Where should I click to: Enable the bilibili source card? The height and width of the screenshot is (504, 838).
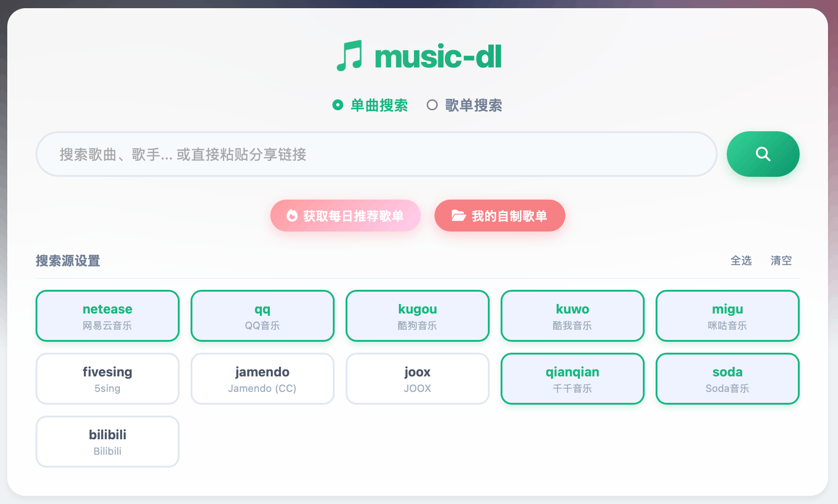pyautogui.click(x=107, y=441)
